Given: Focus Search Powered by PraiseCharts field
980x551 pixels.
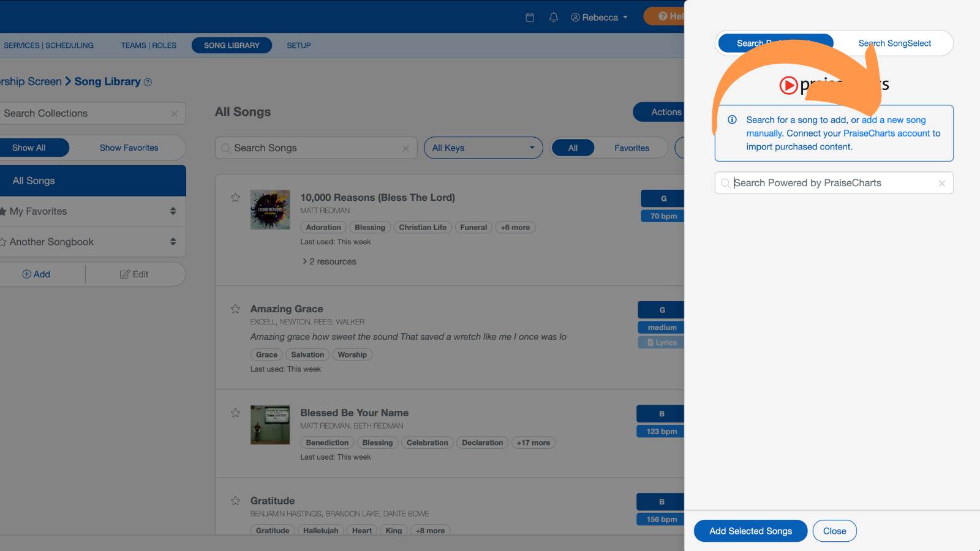Looking at the screenshot, I should pos(834,183).
